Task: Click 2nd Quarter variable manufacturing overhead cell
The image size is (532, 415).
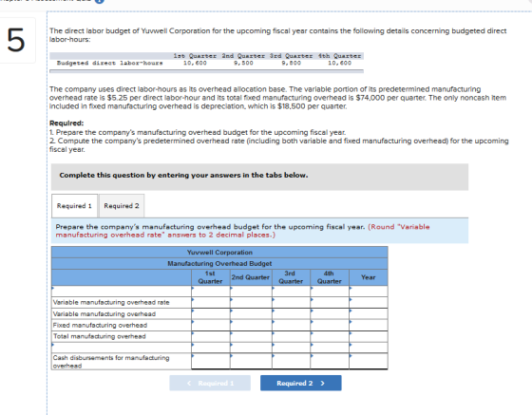Action: [x=251, y=313]
